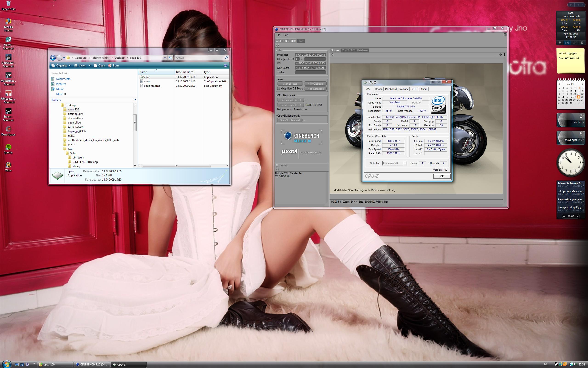Image resolution: width=588 pixels, height=368 pixels.
Task: Select the graw2 shortcut icon
Action: [8, 43]
